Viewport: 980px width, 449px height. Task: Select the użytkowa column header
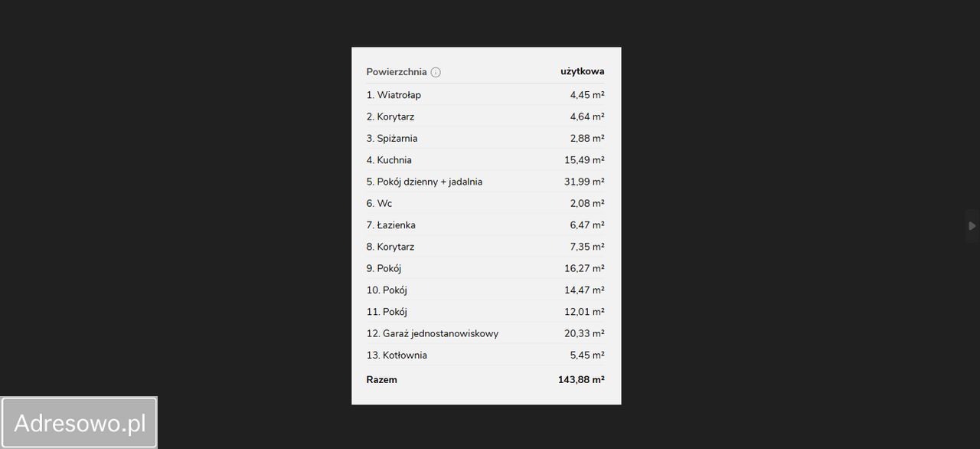[x=582, y=70]
